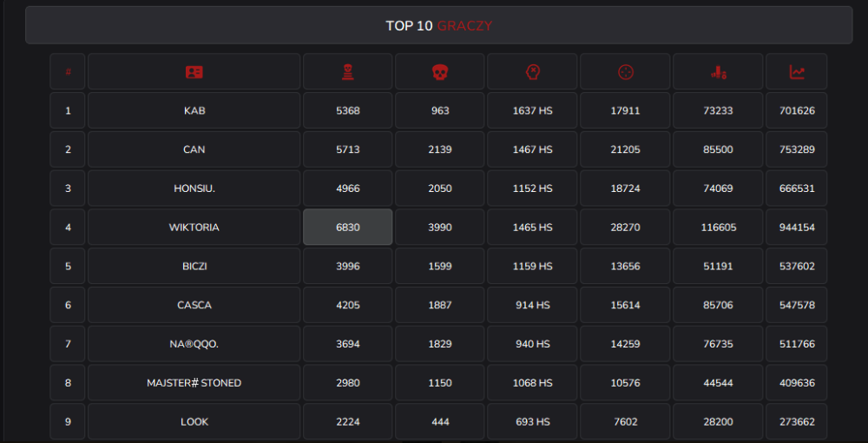
Task: Click the 1068 HS cell
Action: coord(532,383)
